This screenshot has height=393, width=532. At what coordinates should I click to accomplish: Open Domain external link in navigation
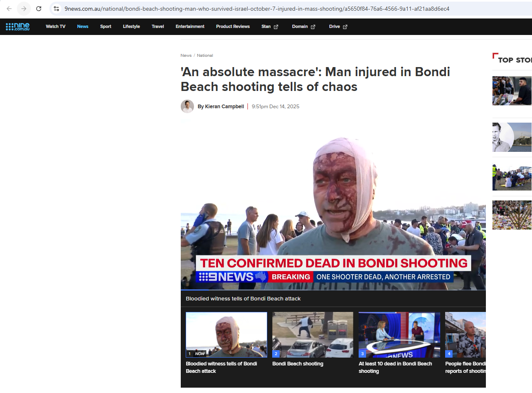tap(303, 27)
